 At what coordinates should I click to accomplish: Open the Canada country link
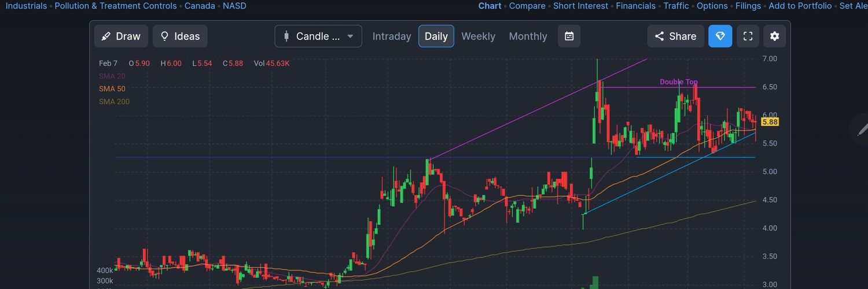[200, 6]
